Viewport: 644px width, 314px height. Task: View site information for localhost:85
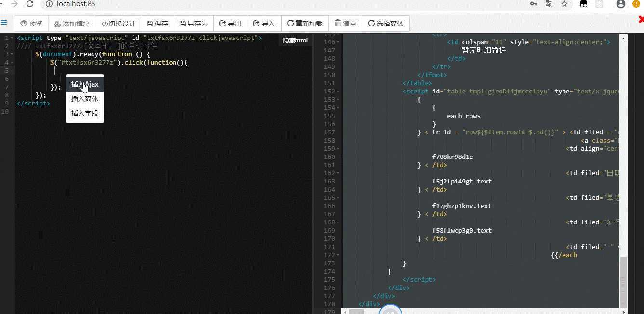[49, 4]
